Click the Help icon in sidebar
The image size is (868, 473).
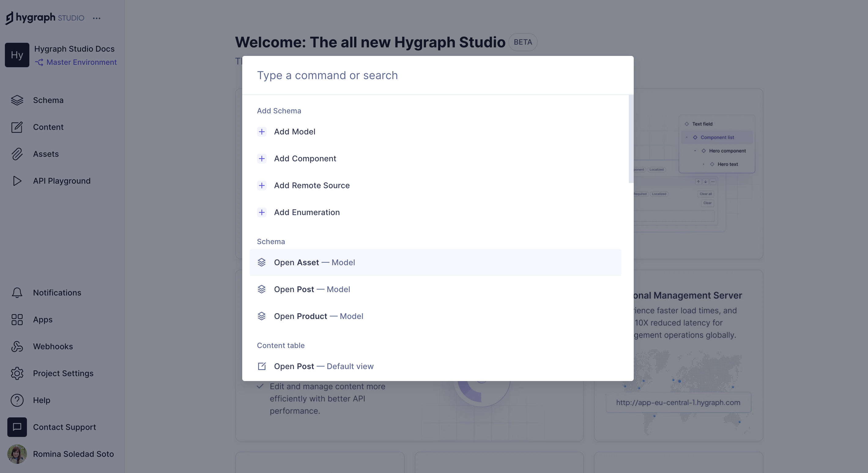point(16,400)
